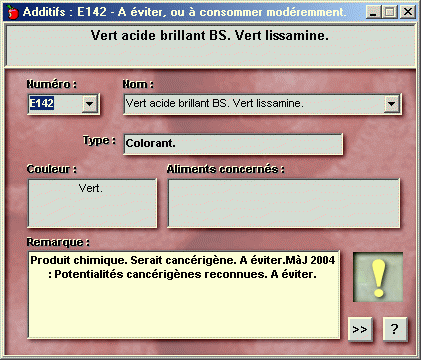
Task: Click the Nom label
Action: (x=138, y=84)
